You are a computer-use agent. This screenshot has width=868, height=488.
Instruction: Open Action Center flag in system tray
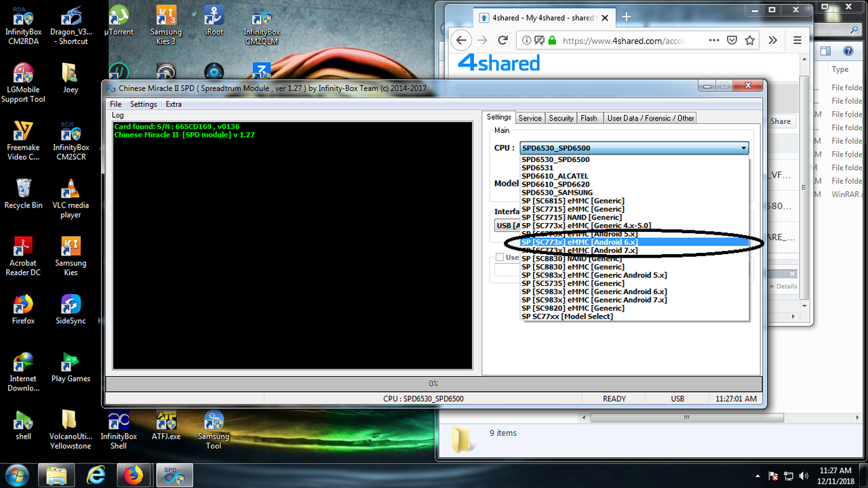point(773,476)
